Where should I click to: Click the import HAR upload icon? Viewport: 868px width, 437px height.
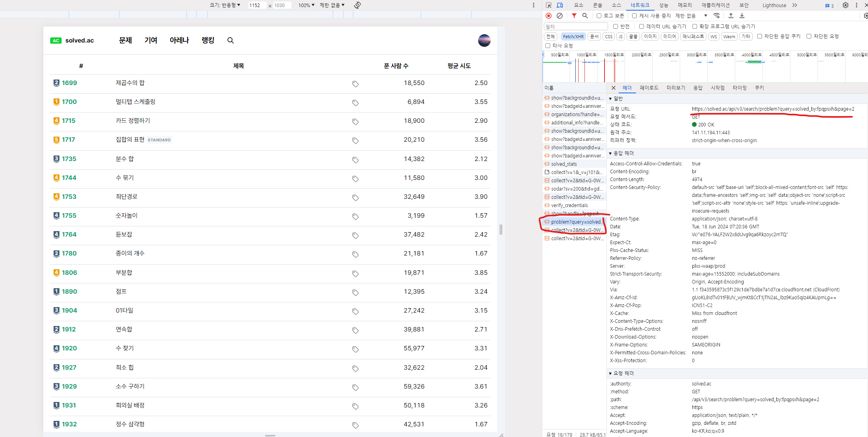click(731, 16)
